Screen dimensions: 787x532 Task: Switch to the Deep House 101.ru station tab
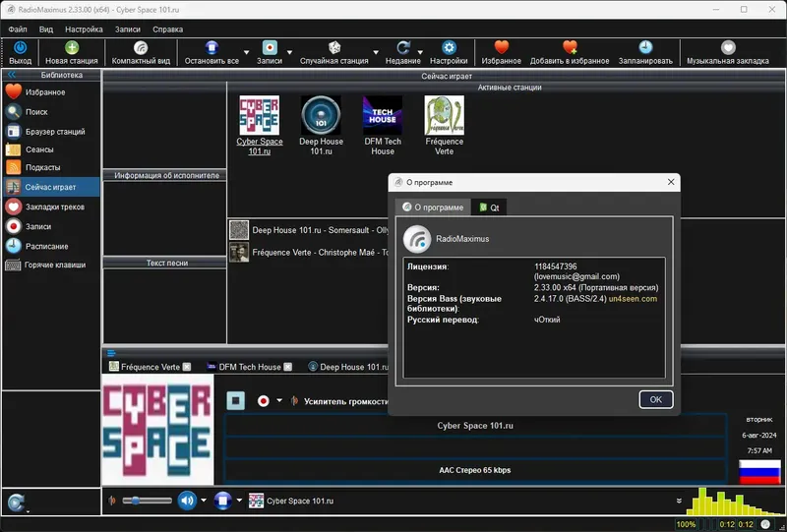coord(348,367)
